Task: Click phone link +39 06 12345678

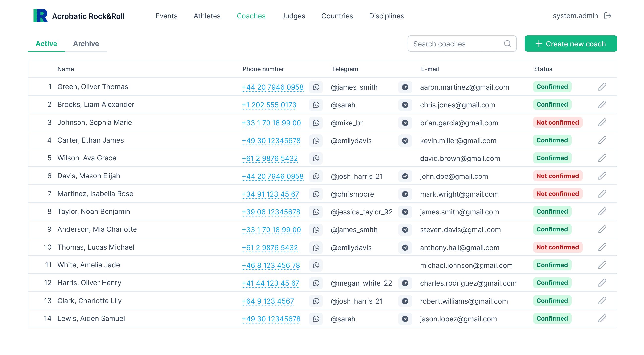Action: (x=271, y=212)
